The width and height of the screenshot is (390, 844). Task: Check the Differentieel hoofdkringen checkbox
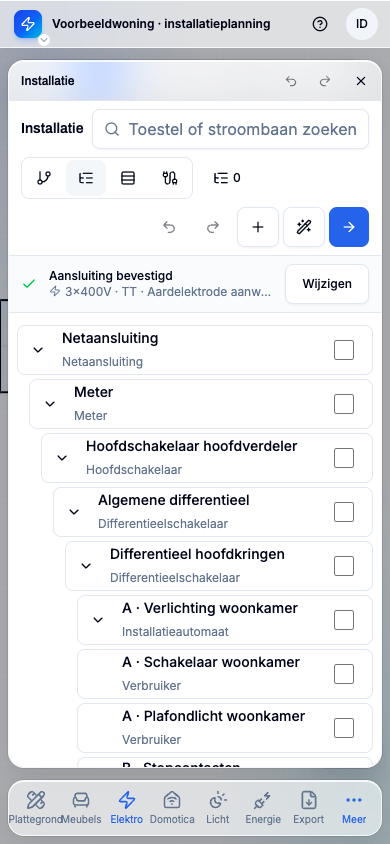(x=344, y=566)
